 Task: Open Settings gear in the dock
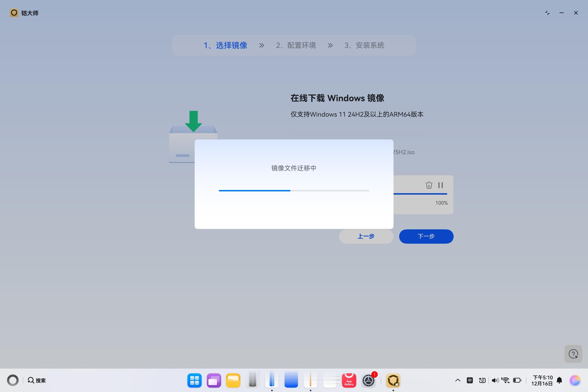coord(368,381)
